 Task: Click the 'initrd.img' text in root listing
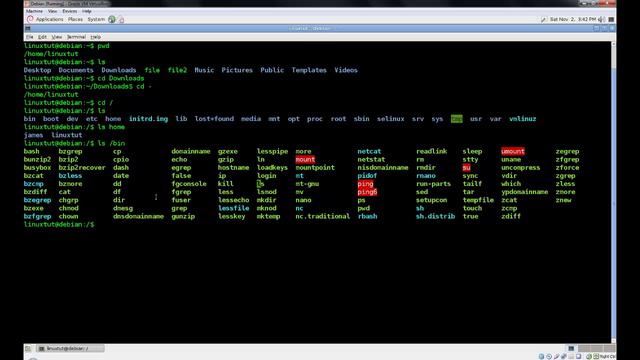click(x=148, y=119)
